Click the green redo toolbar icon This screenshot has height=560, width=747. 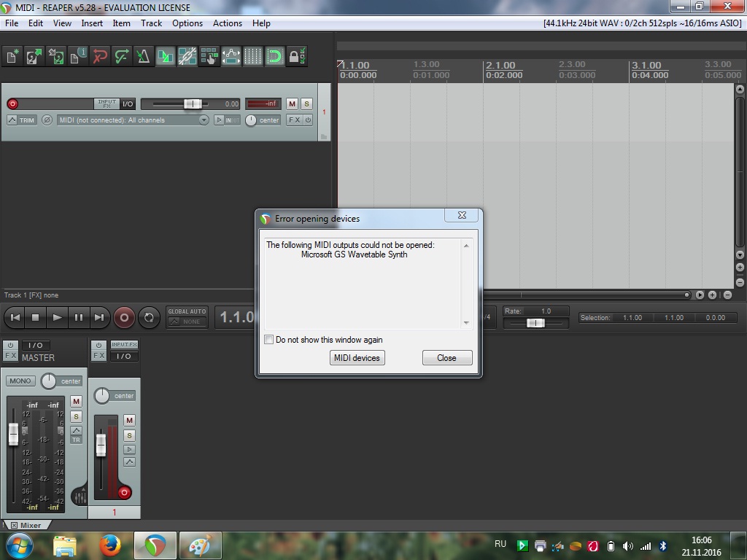122,56
